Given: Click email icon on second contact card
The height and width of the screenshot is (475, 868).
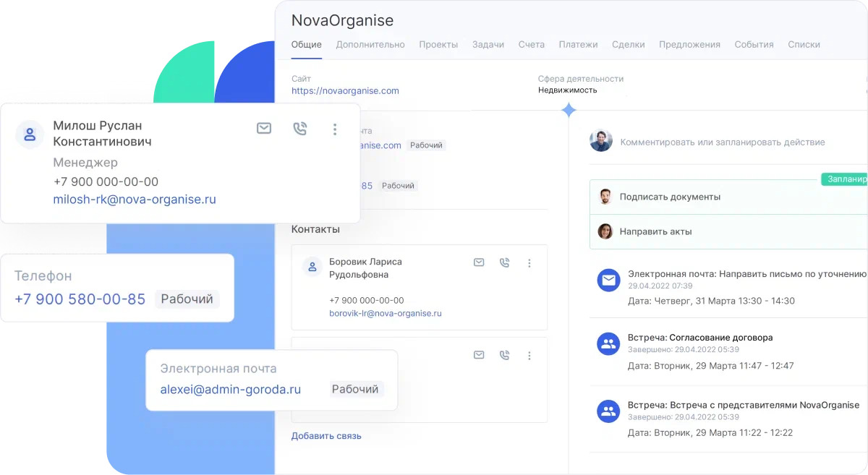Looking at the screenshot, I should click(x=479, y=355).
